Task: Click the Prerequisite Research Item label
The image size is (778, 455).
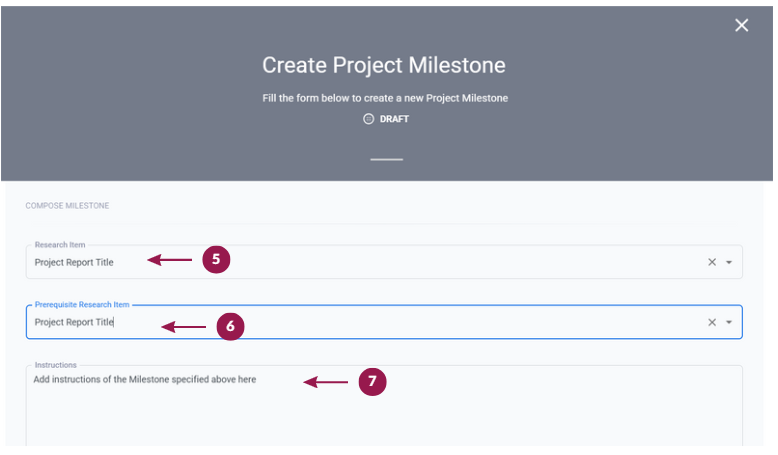Action: 82,305
